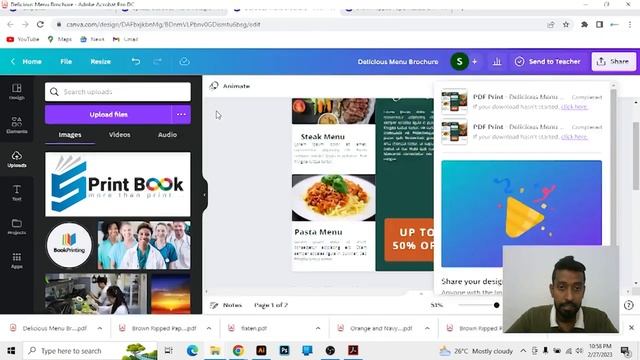
Task: Open the Maps bookmark
Action: pyautogui.click(x=60, y=39)
